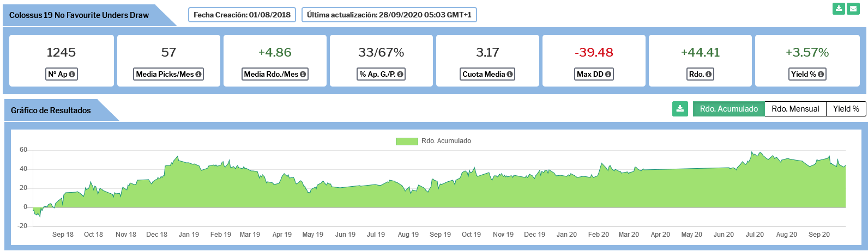
Task: Click info icon next to % Ap. G./P.
Action: click(x=400, y=74)
